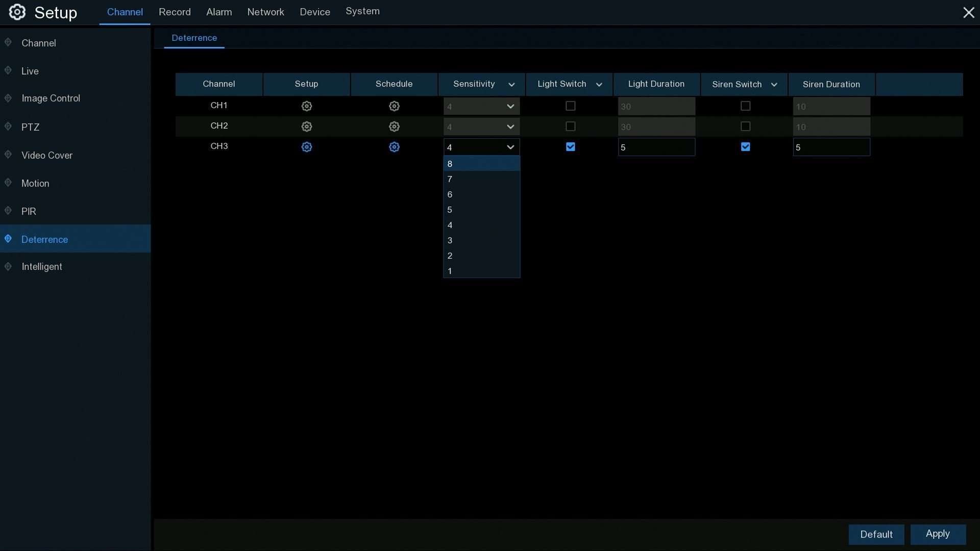
Task: Open CH2 deterrence setup gear
Action: click(306, 127)
